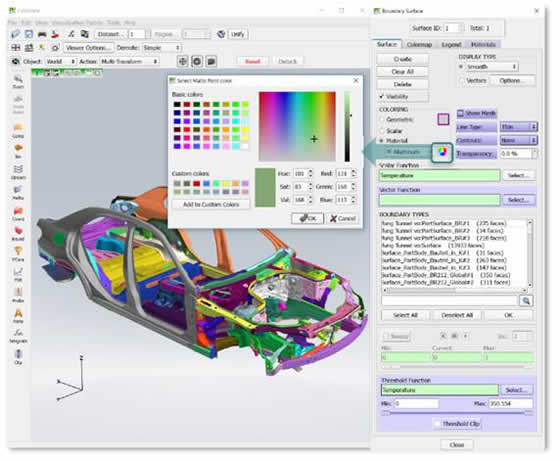Open the Object World dropdown
560x461 pixels.
coord(61,61)
